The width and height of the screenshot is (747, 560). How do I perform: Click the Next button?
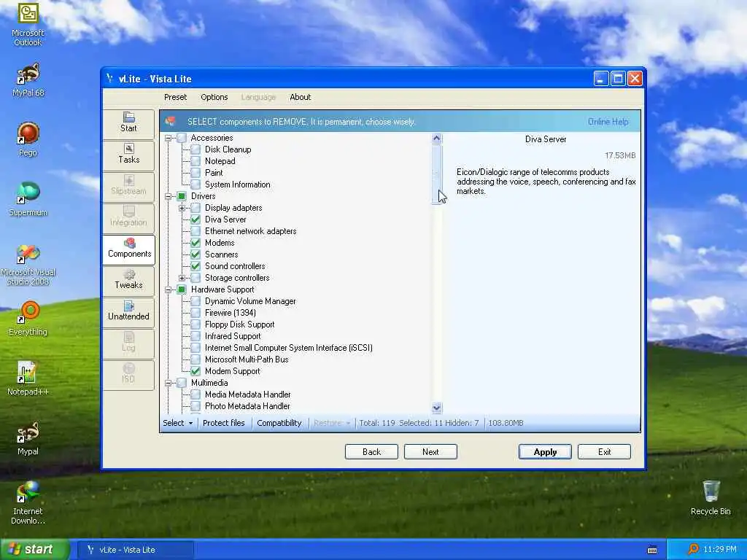coord(430,452)
